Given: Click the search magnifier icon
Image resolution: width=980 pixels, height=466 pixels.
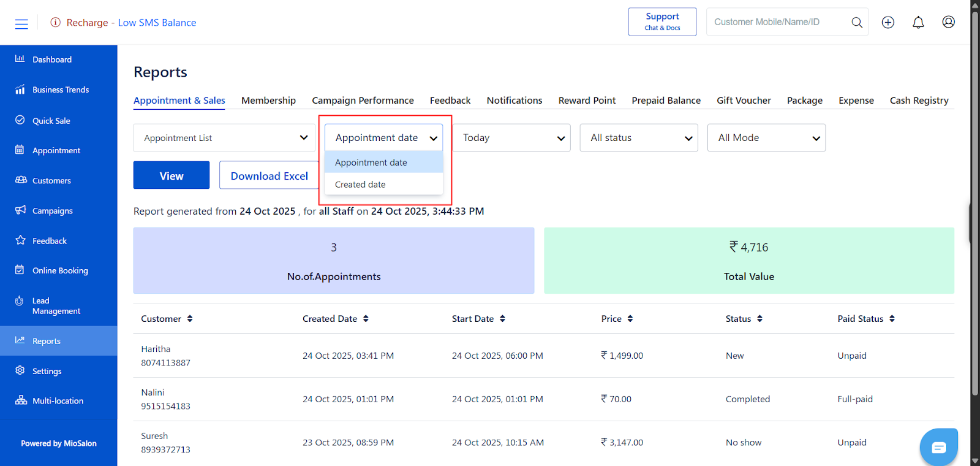Looking at the screenshot, I should pos(857,22).
